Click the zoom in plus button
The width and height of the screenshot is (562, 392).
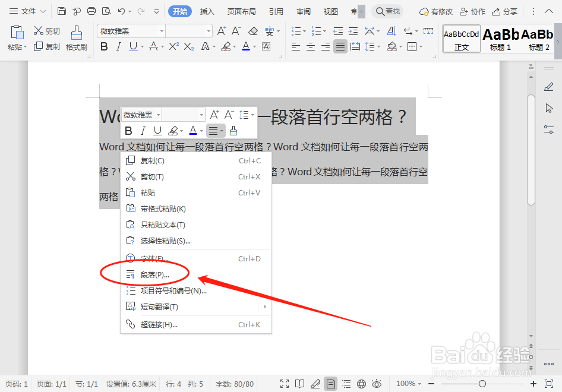[533, 384]
